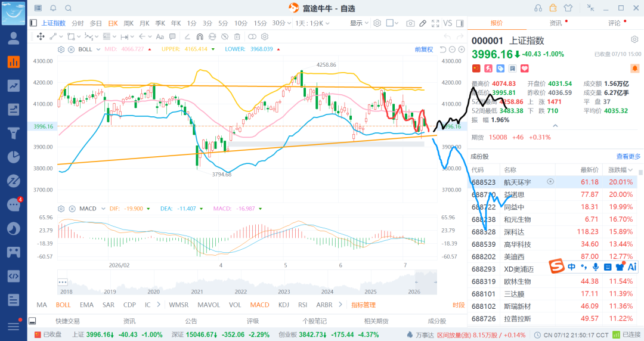
Task: Open the search magnifier in title bar
Action: [69, 8]
